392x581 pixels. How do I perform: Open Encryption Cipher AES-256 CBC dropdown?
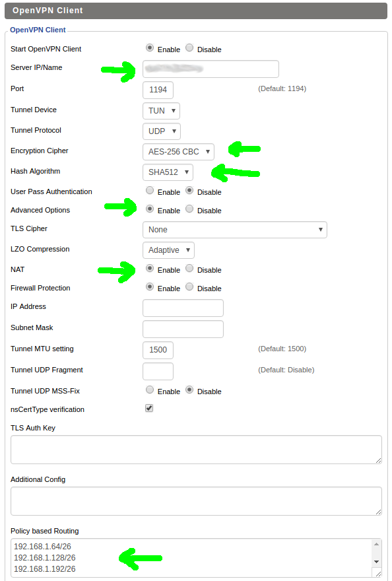pos(178,152)
